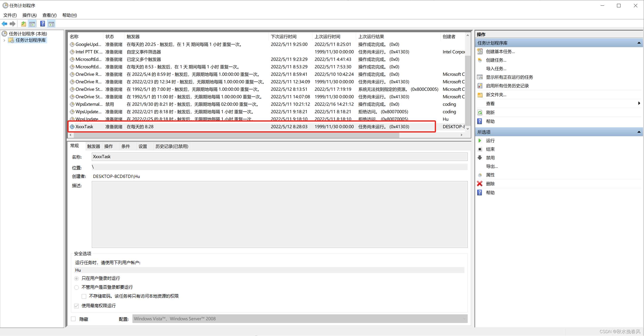Toggle the 不存储密码 checkbox
The height and width of the screenshot is (336, 644).
84,297
